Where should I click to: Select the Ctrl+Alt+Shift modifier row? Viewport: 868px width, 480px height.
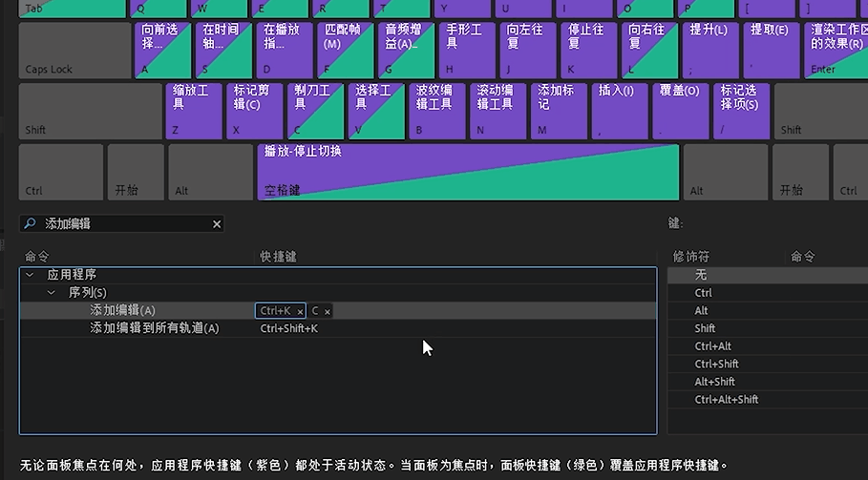pyautogui.click(x=767, y=399)
